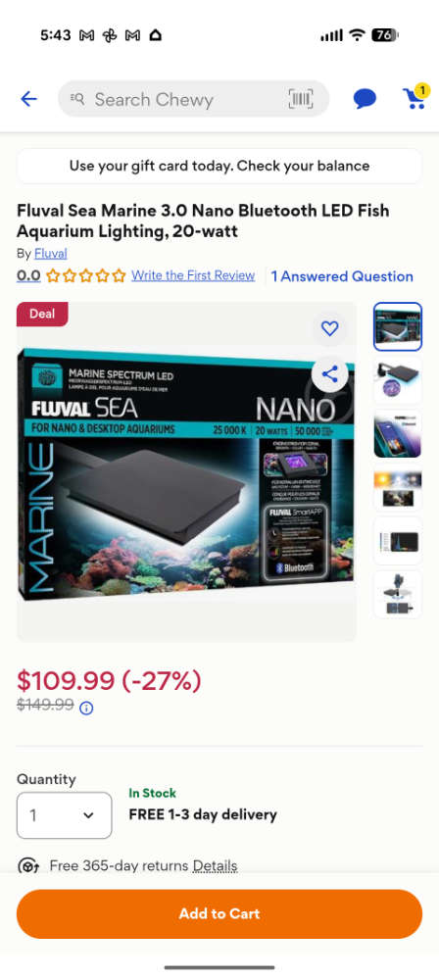Tap the free returns icon
Screen dimensions: 439x980
pos(28,865)
